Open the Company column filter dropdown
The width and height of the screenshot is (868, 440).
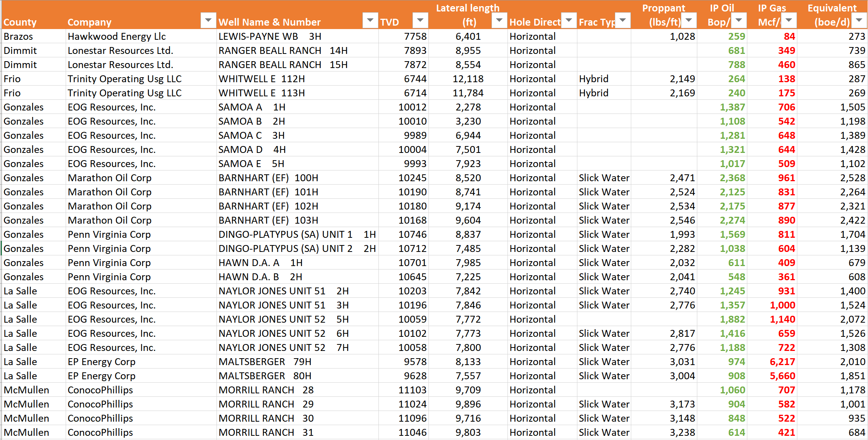tap(208, 20)
